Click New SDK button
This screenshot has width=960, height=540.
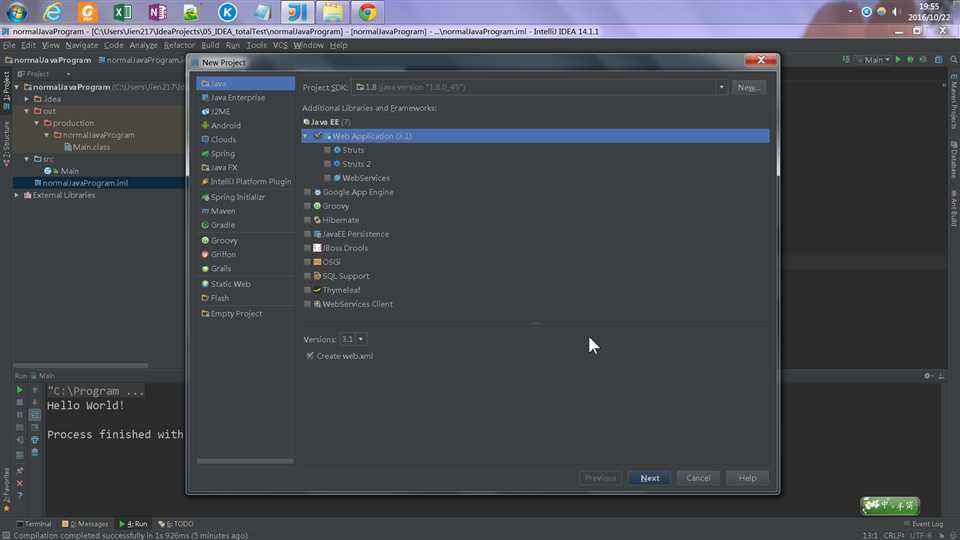[748, 88]
